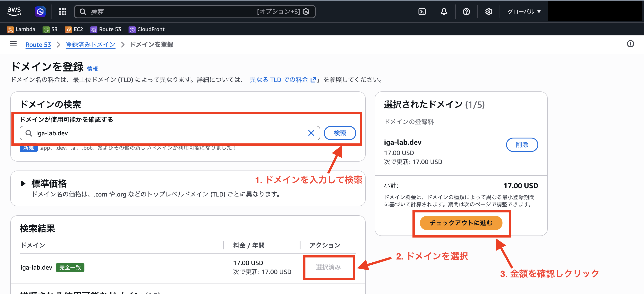The width and height of the screenshot is (644, 294).
Task: Open the 異なる TLD での料金 link
Action: point(283,80)
